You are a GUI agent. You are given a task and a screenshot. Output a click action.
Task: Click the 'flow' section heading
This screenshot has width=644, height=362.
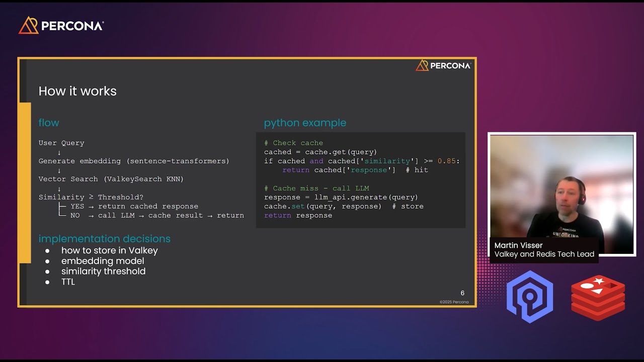(x=49, y=123)
